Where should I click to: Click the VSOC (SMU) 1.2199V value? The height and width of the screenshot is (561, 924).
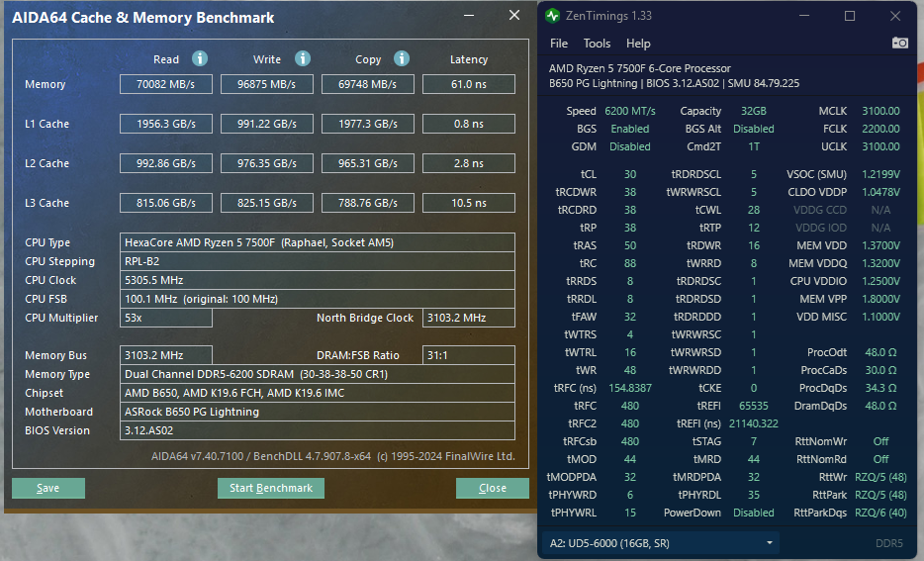tap(881, 174)
